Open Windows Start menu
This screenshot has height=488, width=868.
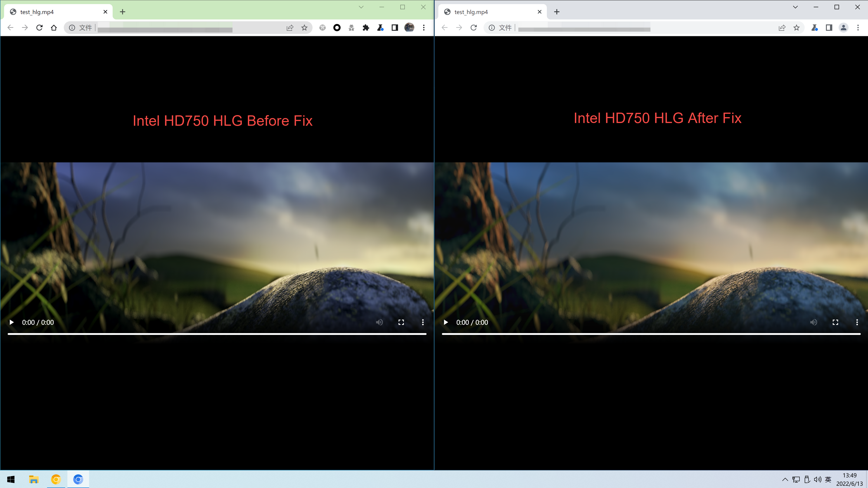tap(11, 479)
